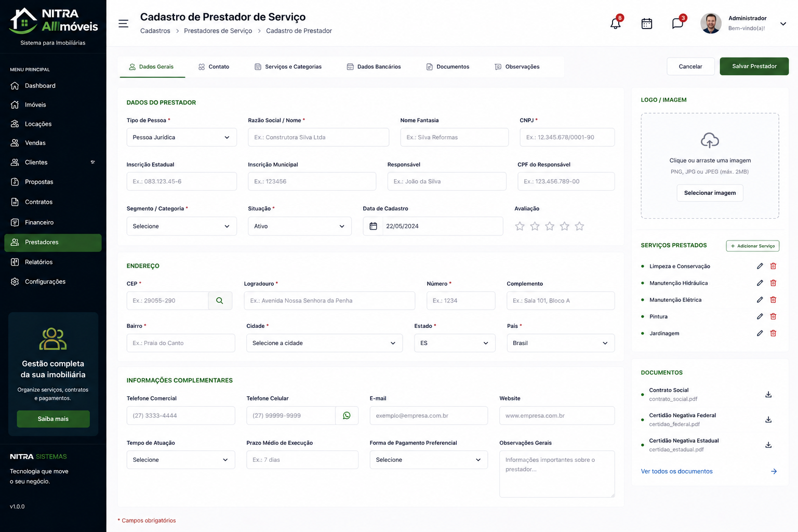Click the hamburger menu icon
The height and width of the screenshot is (532, 798).
(123, 23)
